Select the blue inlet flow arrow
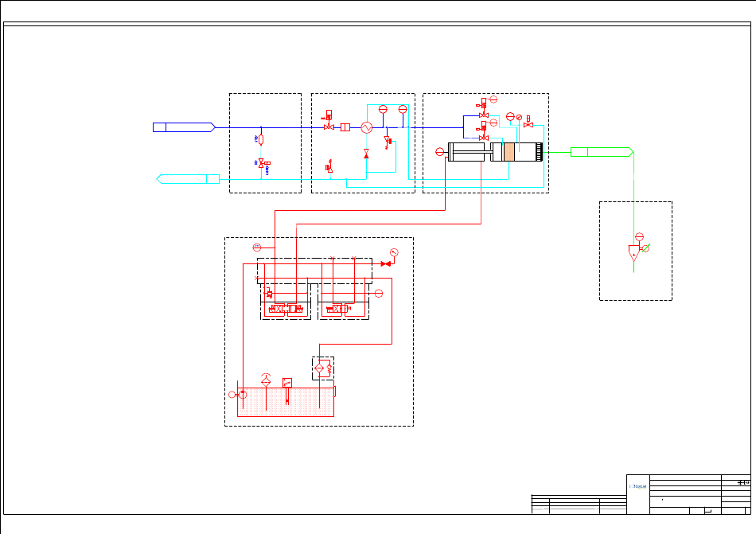This screenshot has width=756, height=534. [184, 127]
